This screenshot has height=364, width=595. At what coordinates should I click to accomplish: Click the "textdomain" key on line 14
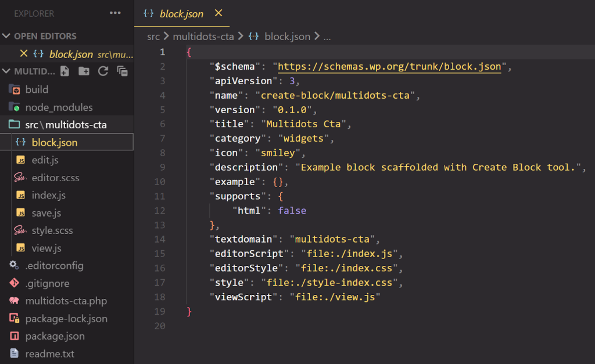tap(243, 240)
